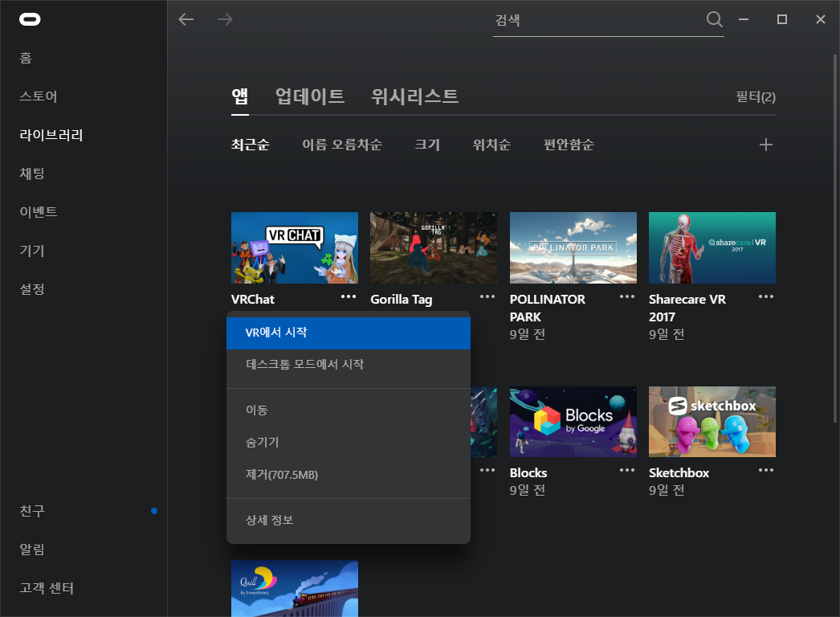Image resolution: width=840 pixels, height=617 pixels.
Task: Open '스토어' in sidebar
Action: coord(39,96)
